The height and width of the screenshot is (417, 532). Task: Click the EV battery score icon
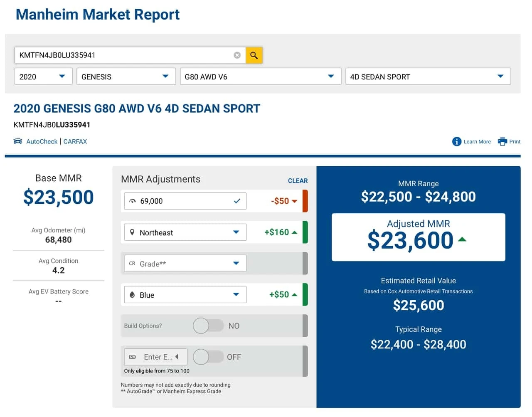tap(133, 357)
